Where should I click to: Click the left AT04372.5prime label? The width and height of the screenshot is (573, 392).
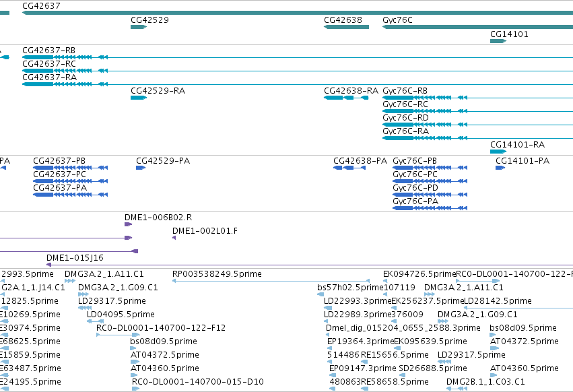(x=165, y=355)
